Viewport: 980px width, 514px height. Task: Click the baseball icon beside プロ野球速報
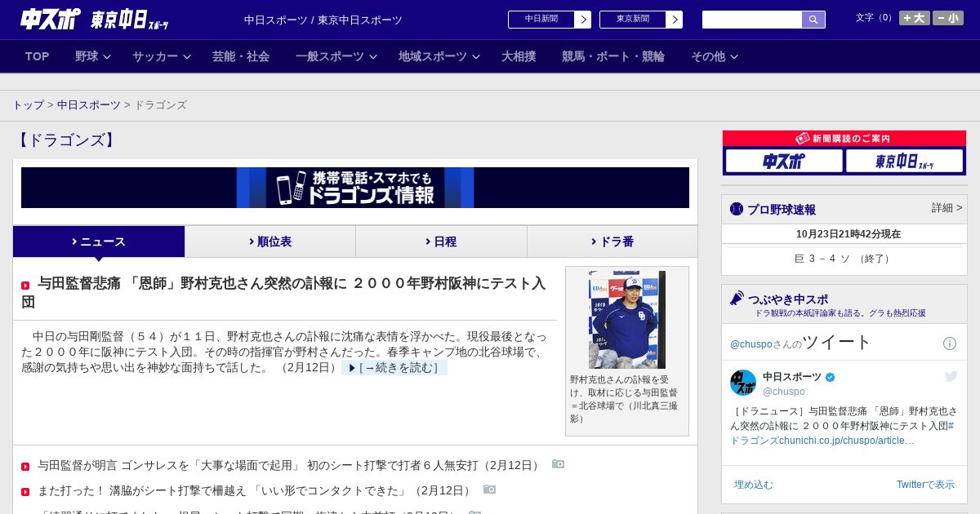[x=737, y=209]
